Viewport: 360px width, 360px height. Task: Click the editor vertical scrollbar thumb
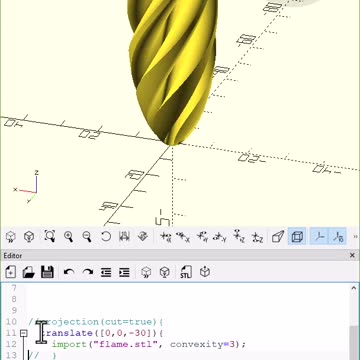click(354, 343)
